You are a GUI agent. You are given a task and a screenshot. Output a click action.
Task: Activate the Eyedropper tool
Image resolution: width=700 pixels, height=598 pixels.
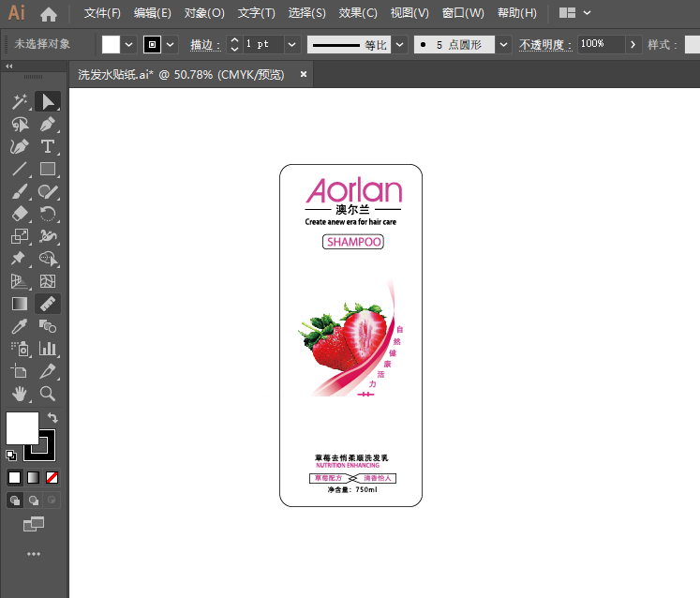click(x=19, y=326)
